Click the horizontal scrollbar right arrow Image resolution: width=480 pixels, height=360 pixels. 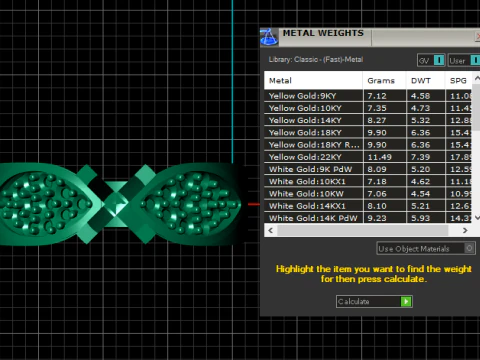[x=465, y=230]
